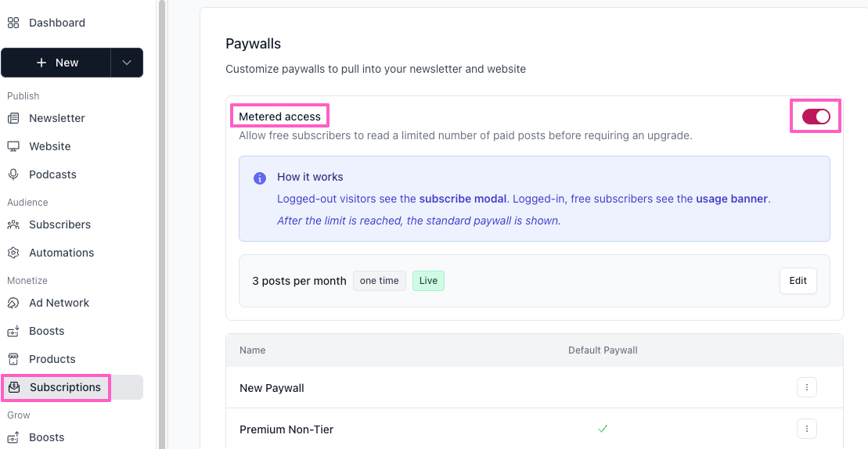Expand the New button dropdown arrow
Viewport: 868px width, 449px height.
pos(127,63)
